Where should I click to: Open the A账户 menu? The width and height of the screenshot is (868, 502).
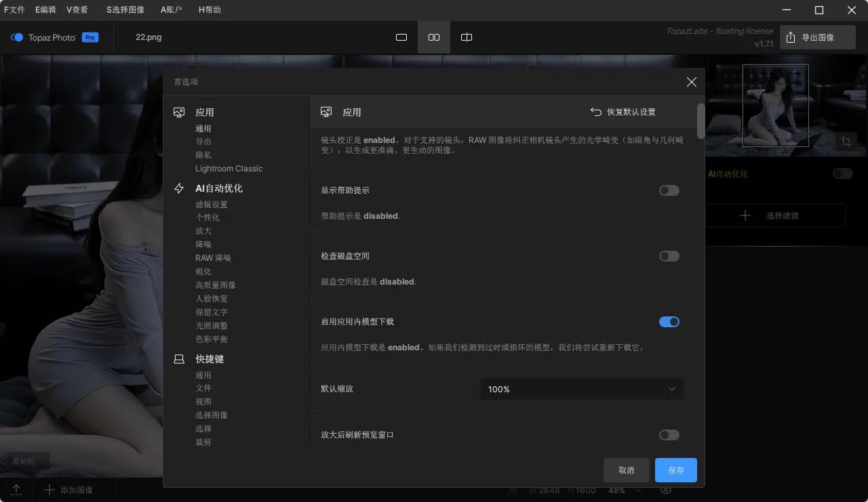[172, 9]
